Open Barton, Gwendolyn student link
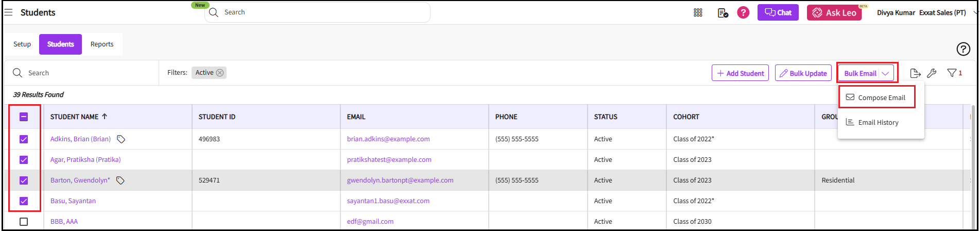This screenshot has height=231, width=980. pos(80,180)
